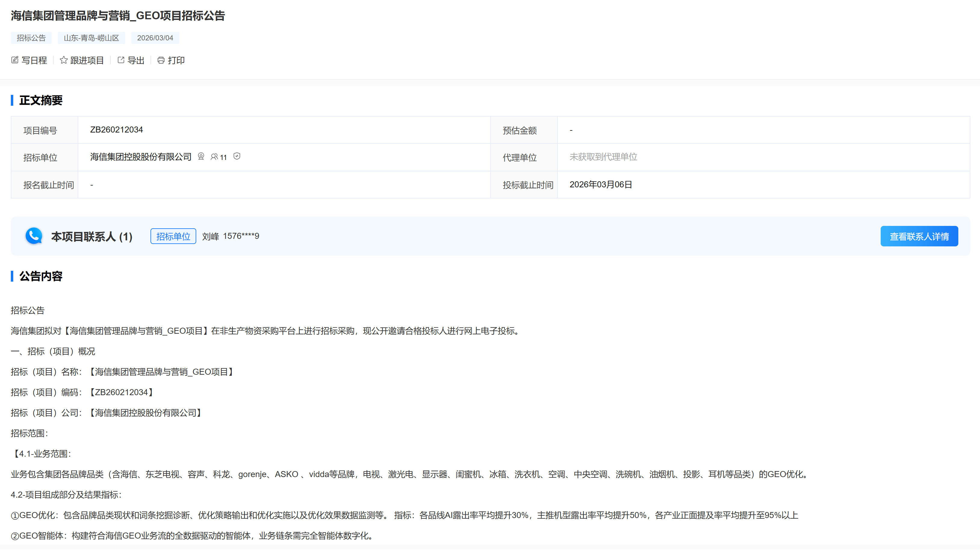The height and width of the screenshot is (553, 980).
Task: Click 跟进项目 label
Action: (87, 60)
